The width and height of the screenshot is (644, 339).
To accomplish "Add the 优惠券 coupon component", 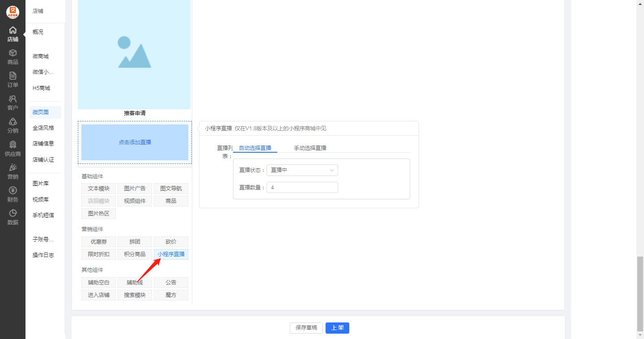I will point(99,242).
